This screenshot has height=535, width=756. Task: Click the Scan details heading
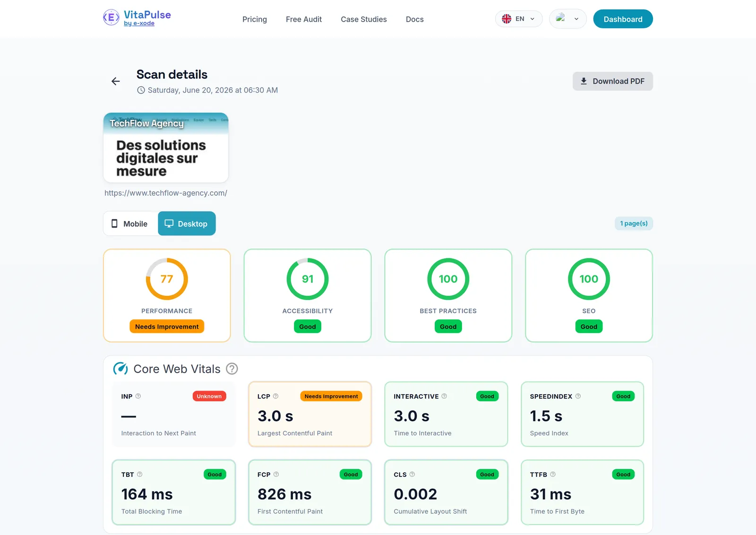click(x=172, y=75)
